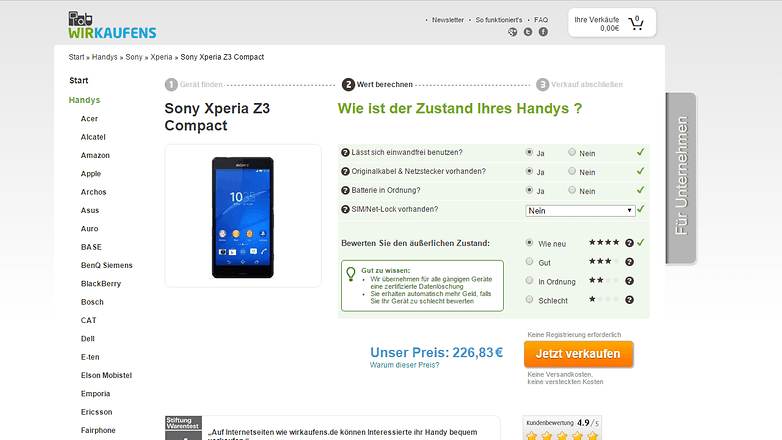Select Asus brand in sidebar
This screenshot has height=440, width=782.
click(90, 211)
